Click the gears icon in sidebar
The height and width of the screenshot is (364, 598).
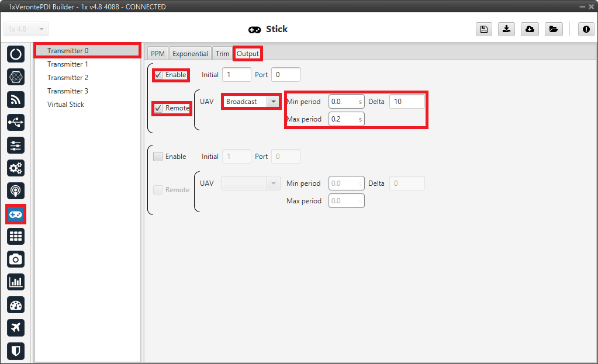click(16, 168)
